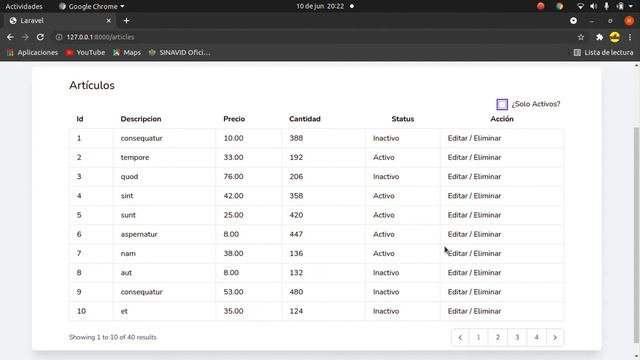Go to pagination page 1
The width and height of the screenshot is (640, 360).
478,338
